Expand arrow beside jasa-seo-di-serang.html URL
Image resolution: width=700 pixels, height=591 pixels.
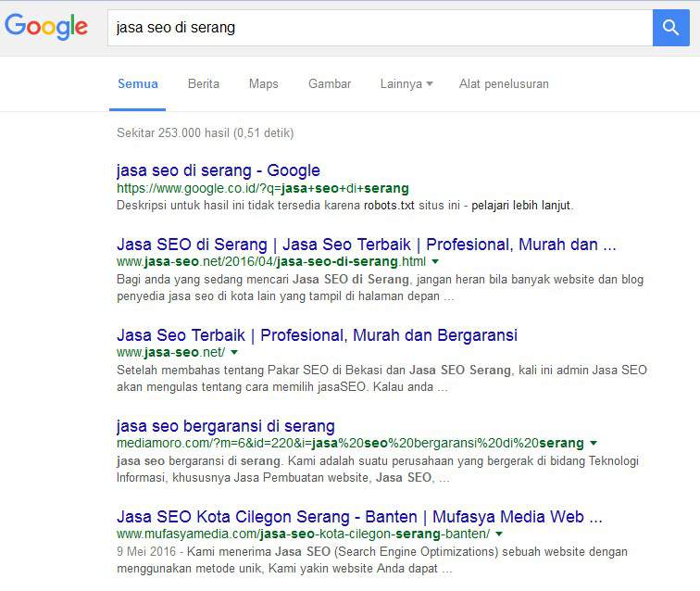click(436, 261)
